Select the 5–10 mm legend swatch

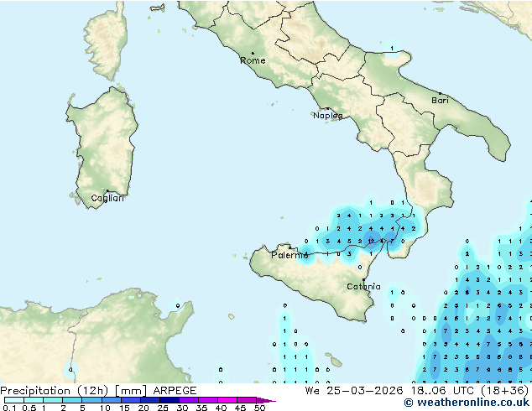tap(91, 400)
